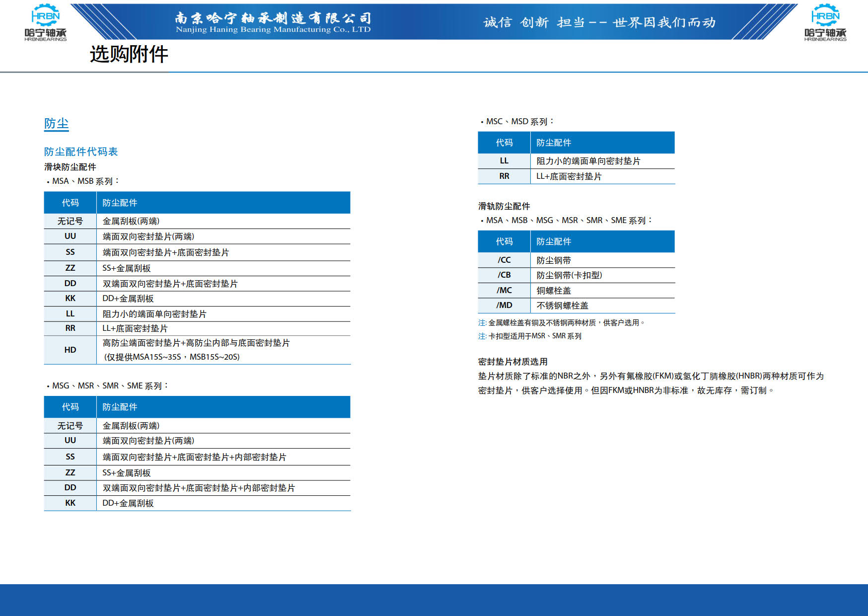This screenshot has height=616, width=868.
Task: Click the page title 选购附件
Action: [129, 54]
